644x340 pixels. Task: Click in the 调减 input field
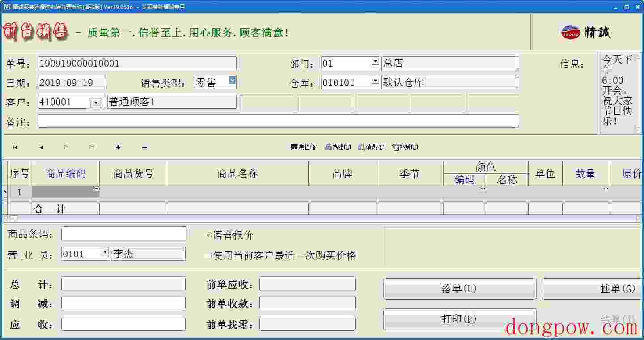(123, 303)
